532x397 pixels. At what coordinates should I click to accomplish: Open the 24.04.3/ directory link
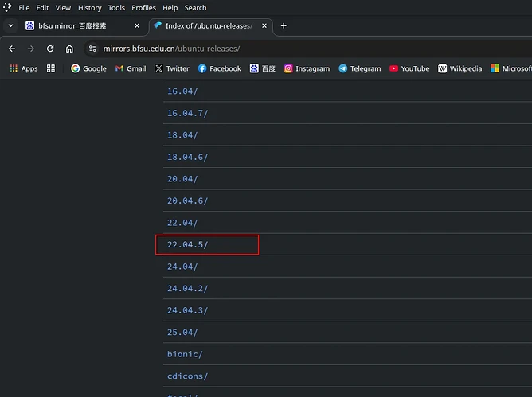tap(187, 310)
